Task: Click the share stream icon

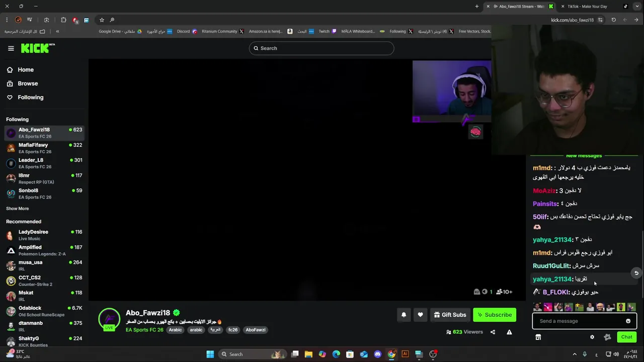Action: coord(493,332)
